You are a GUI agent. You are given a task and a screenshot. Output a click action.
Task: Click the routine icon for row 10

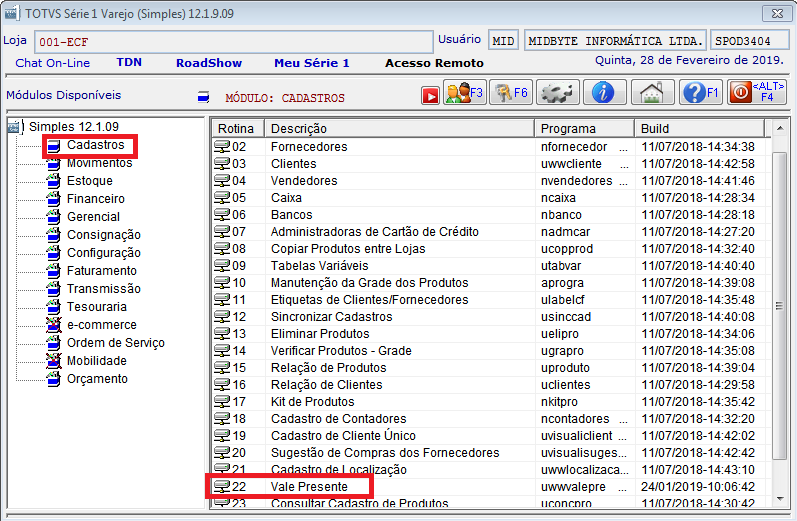[222, 283]
